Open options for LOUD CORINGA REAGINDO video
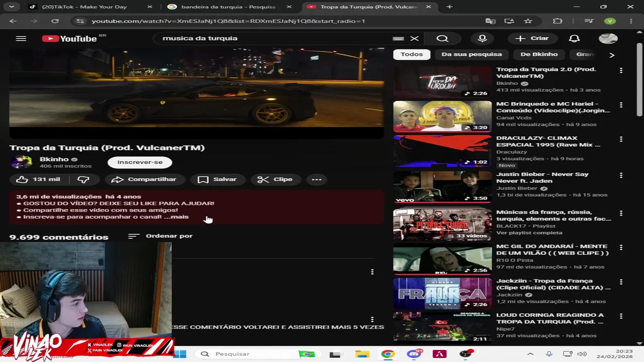Screen dimensions: 644x362 pos(621,316)
